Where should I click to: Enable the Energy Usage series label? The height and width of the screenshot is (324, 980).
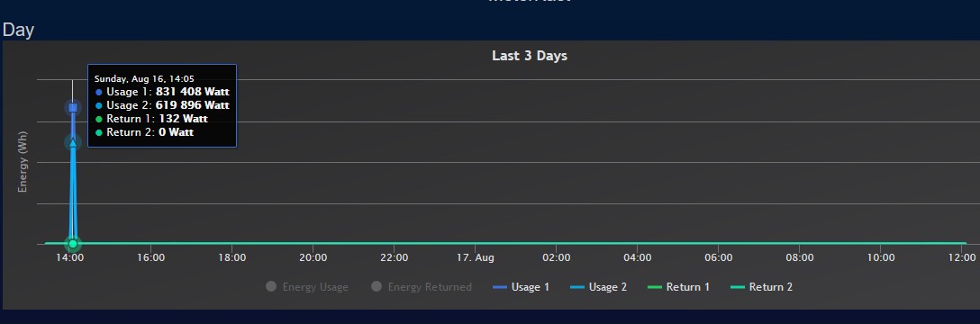(x=315, y=287)
